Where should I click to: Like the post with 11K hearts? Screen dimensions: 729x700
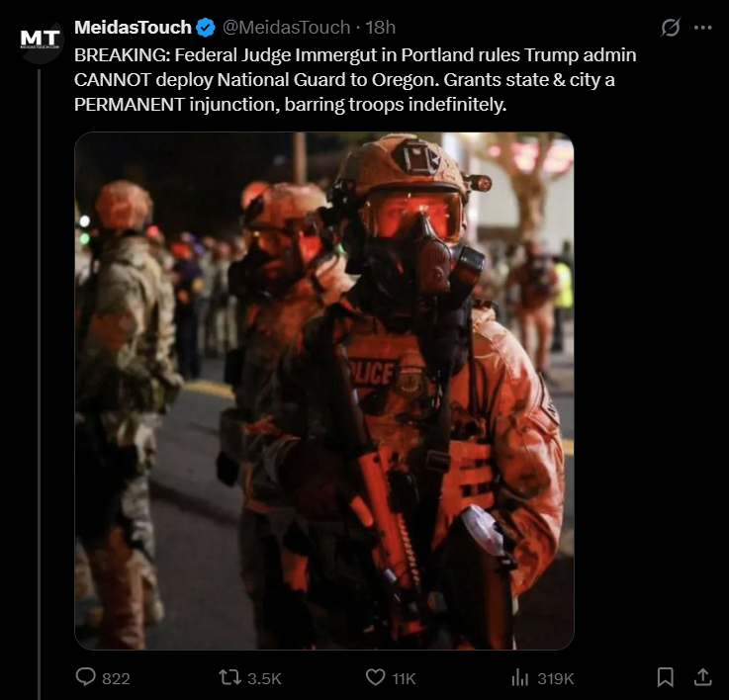click(375, 677)
